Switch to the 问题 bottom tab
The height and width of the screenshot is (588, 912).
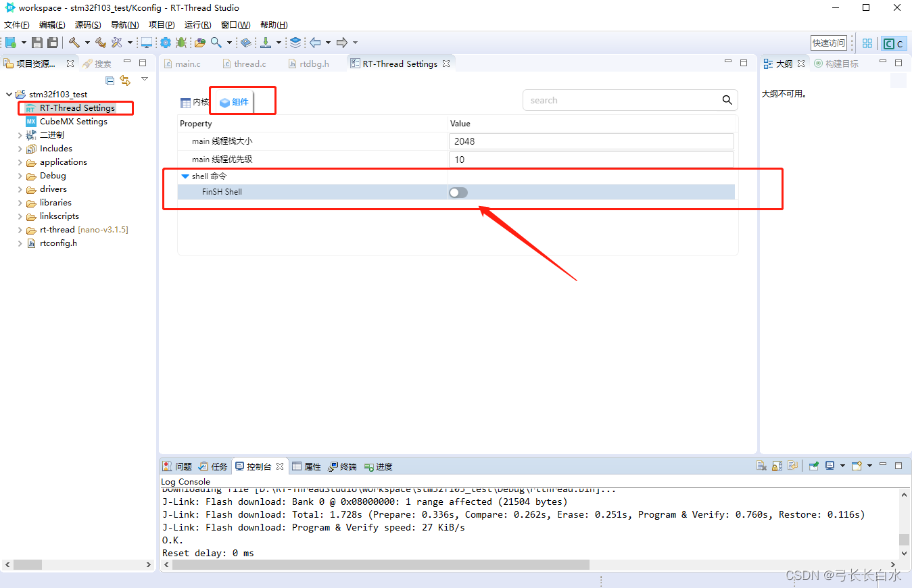177,466
